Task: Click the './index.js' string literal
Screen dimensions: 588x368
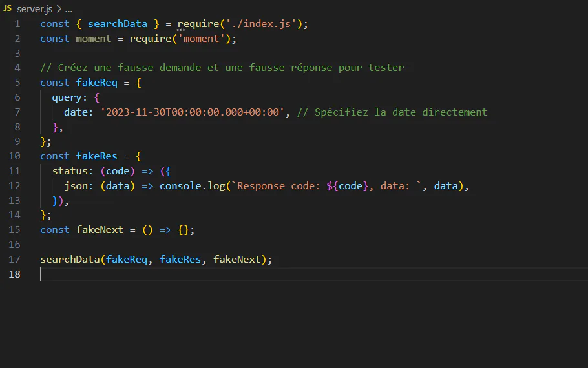Action: [262, 24]
